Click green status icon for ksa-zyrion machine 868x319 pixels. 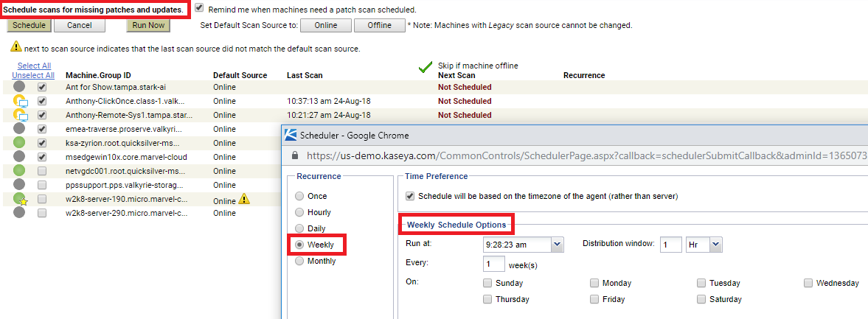point(19,143)
